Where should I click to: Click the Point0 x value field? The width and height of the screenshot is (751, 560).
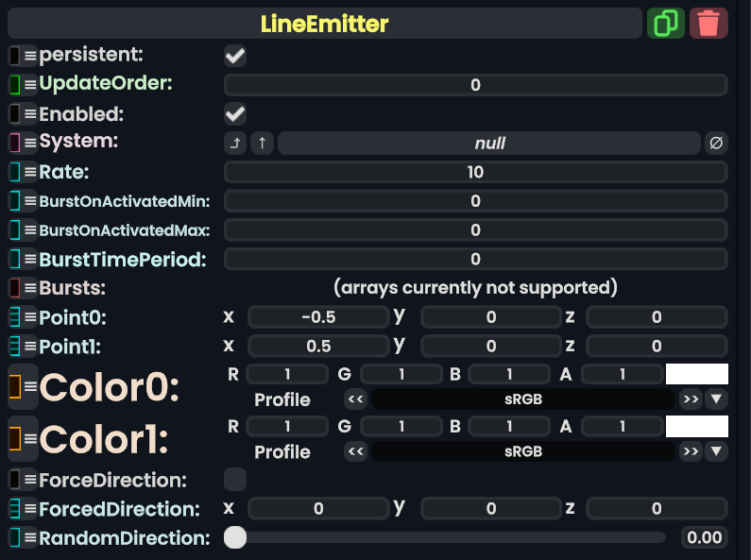317,317
